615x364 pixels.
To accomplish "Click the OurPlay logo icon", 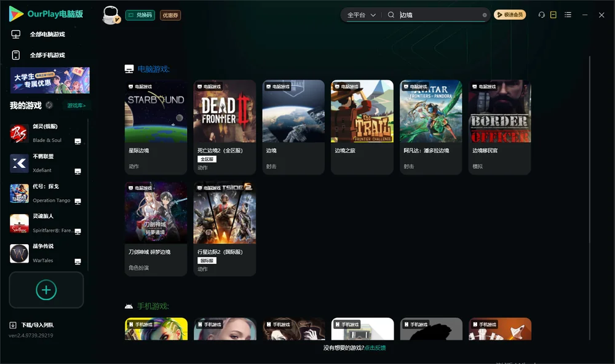I will pyautogui.click(x=16, y=14).
